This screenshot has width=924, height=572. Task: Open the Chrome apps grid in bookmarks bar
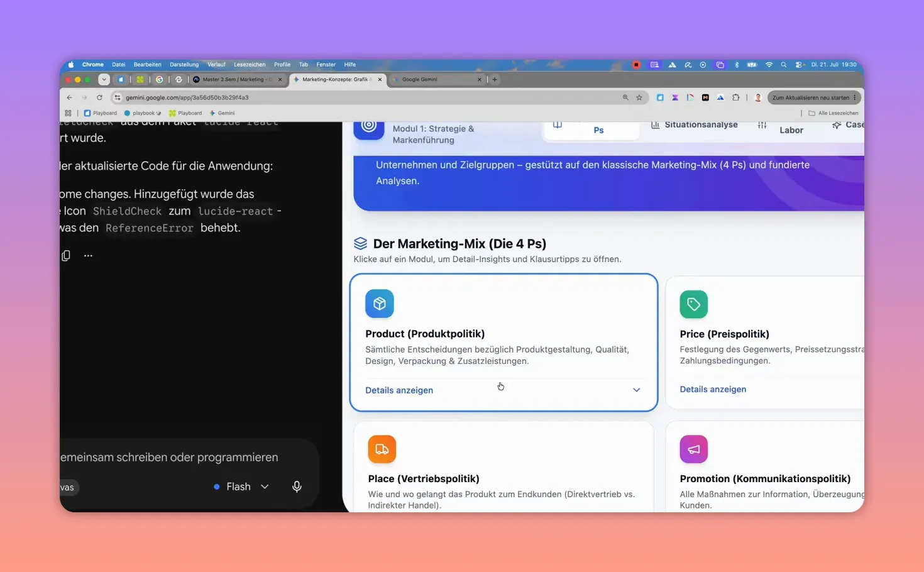point(68,113)
